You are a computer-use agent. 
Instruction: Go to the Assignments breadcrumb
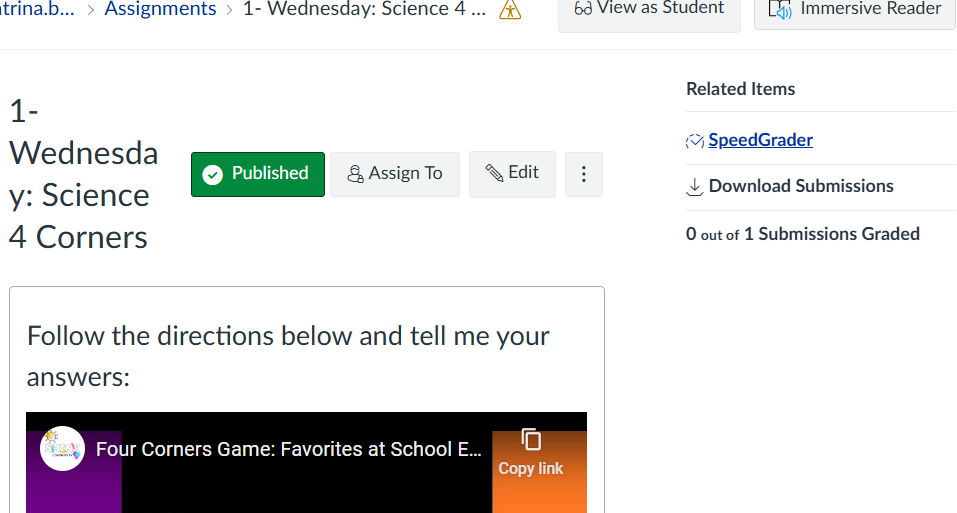(160, 10)
